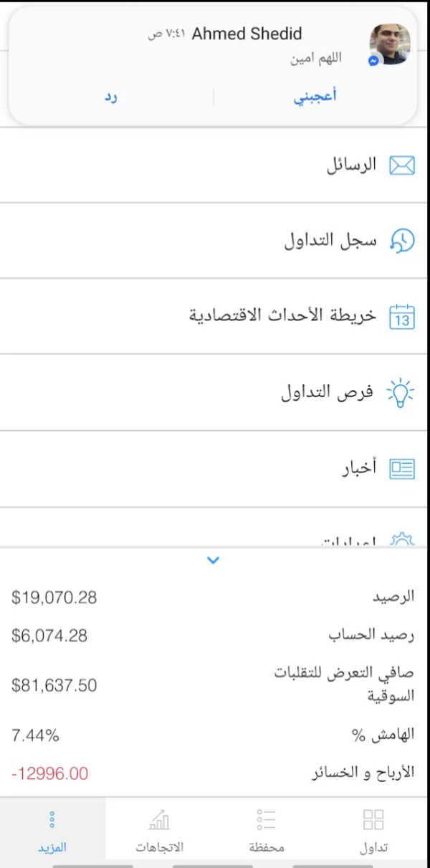The width and height of the screenshot is (430, 868).
Task: Collapse the account summary with the chevron
Action: (213, 561)
